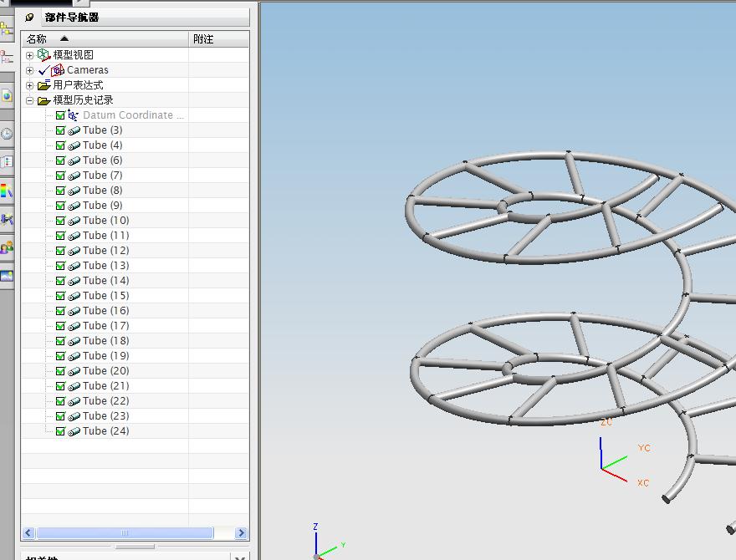Click the list document sidebar icon

pyautogui.click(x=7, y=162)
